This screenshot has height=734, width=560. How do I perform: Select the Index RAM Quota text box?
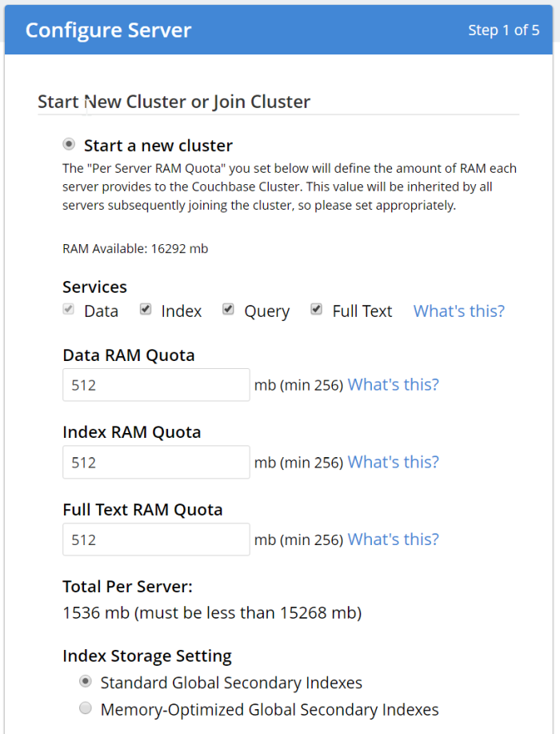156,462
